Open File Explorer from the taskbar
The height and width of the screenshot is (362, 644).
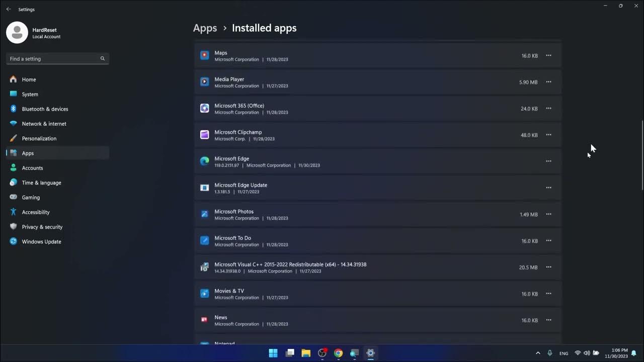pyautogui.click(x=306, y=353)
